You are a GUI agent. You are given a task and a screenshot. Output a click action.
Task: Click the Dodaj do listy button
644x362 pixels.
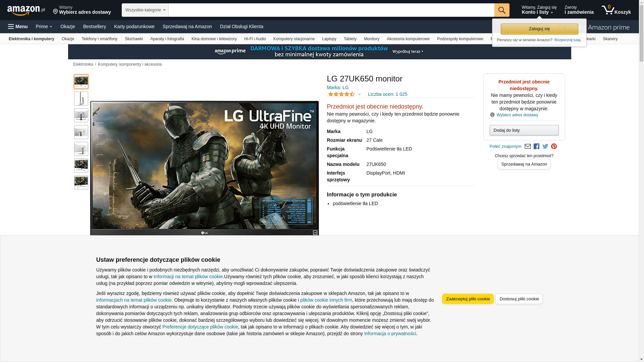point(524,130)
